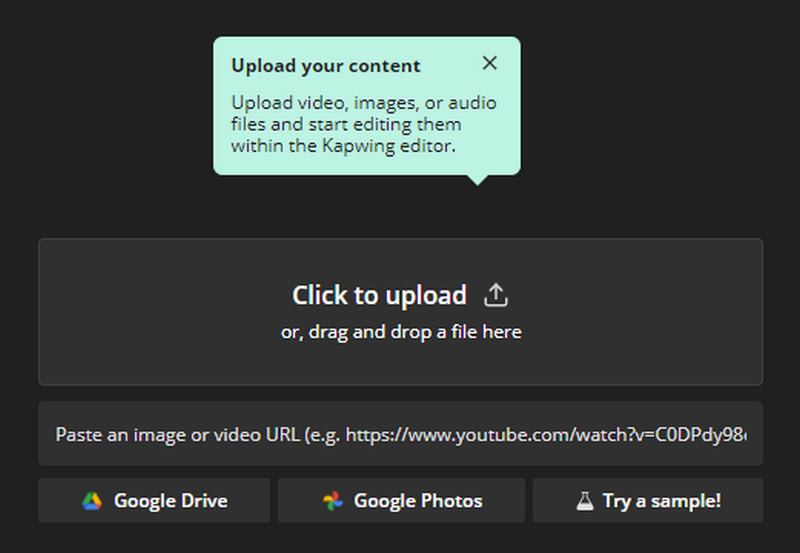Click the 'Click to upload' heading
Viewport: 800px width, 553px height.
coord(379,295)
